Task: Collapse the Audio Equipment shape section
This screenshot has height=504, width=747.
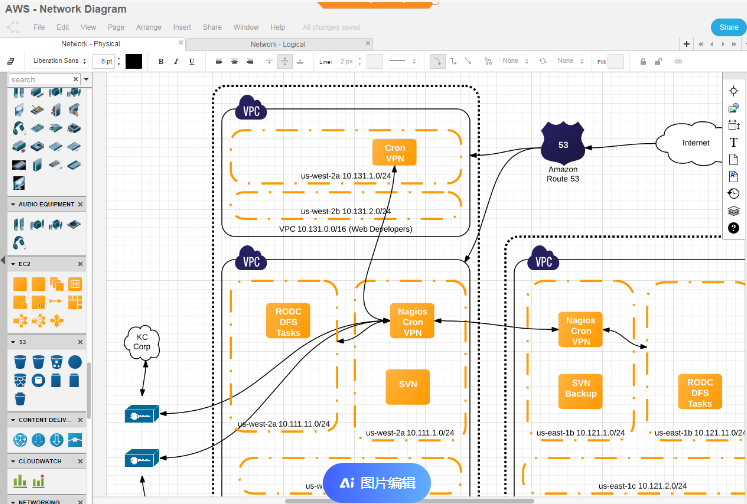Action: pos(13,204)
